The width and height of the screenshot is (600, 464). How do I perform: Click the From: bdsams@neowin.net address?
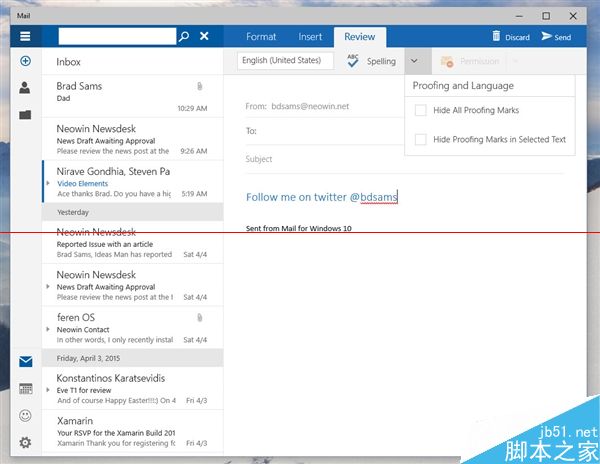pyautogui.click(x=297, y=106)
